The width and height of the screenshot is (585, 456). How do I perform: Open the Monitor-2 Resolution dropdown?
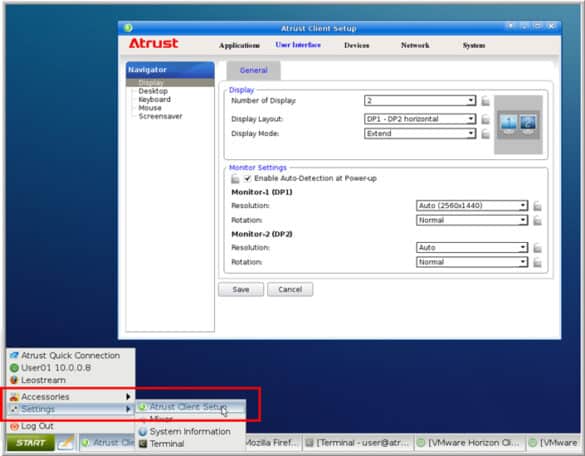[472, 247]
